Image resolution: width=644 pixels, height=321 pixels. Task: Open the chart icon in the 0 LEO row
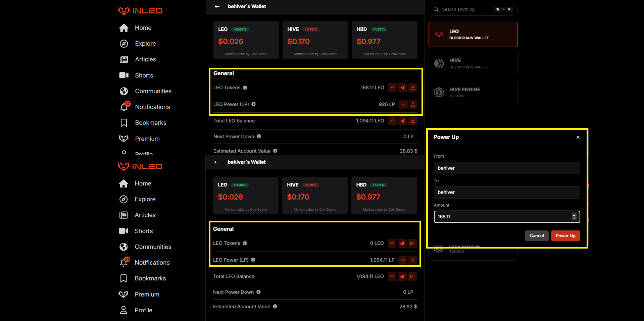click(412, 244)
